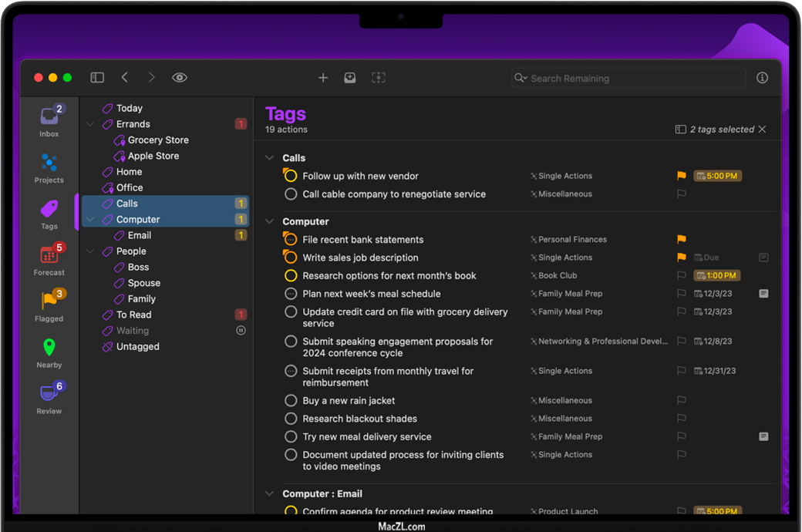This screenshot has width=802, height=532.
Task: Collapse the Errands tag in sidebar
Action: [x=91, y=124]
